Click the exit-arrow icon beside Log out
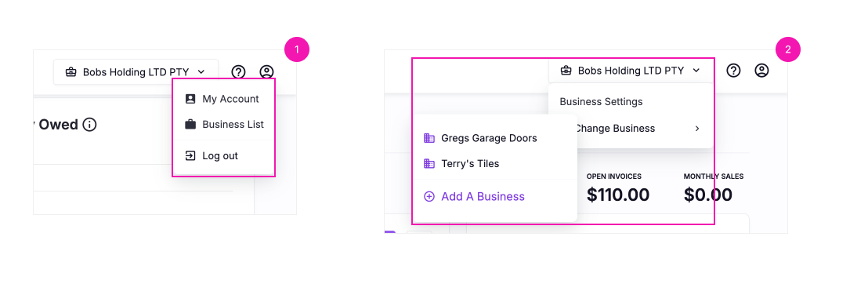This screenshot has width=868, height=284. (x=190, y=156)
